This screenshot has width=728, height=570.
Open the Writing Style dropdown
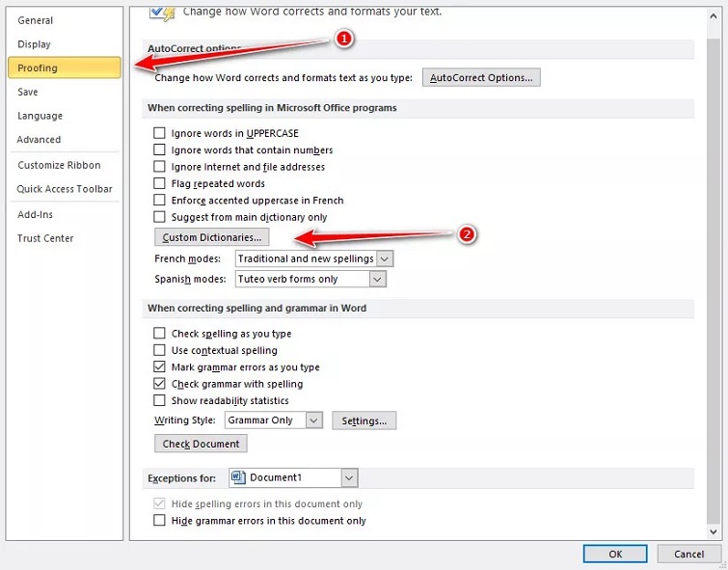(313, 421)
